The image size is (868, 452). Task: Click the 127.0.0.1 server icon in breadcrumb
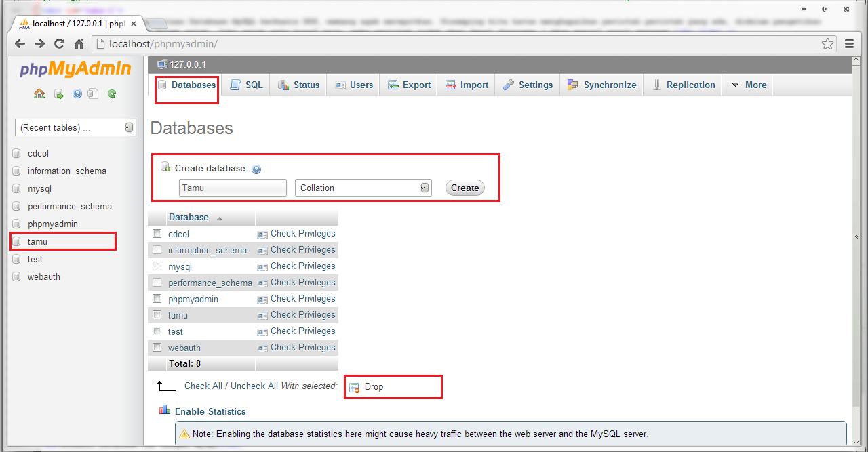pos(162,64)
